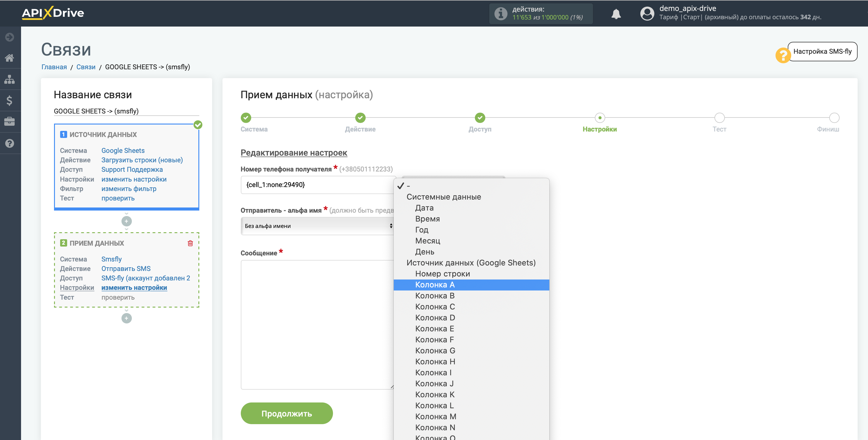The image size is (868, 440).
Task: Click the actions counter 11'653 из 1'000'000
Action: click(x=548, y=17)
